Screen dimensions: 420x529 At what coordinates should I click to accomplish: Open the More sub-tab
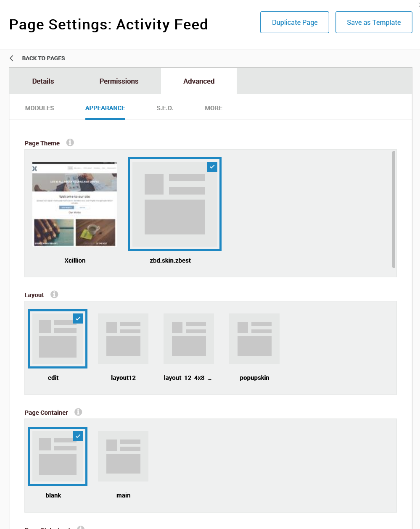tap(214, 108)
